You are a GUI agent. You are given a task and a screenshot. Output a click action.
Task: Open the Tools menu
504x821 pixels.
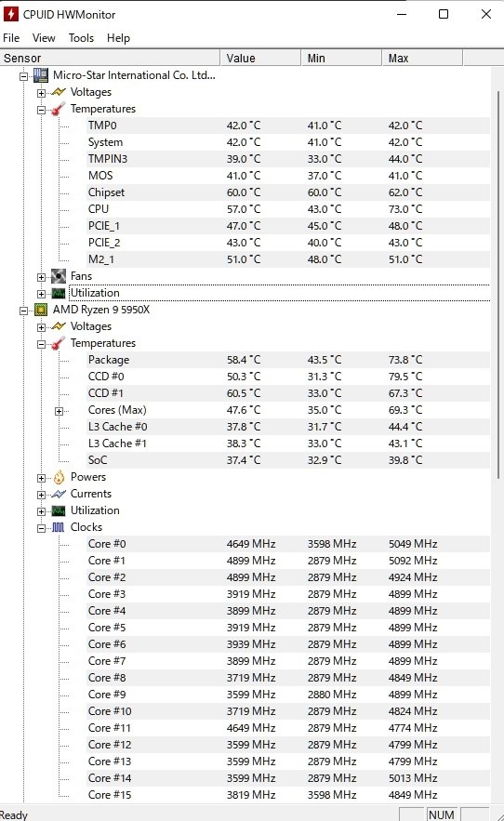click(81, 38)
